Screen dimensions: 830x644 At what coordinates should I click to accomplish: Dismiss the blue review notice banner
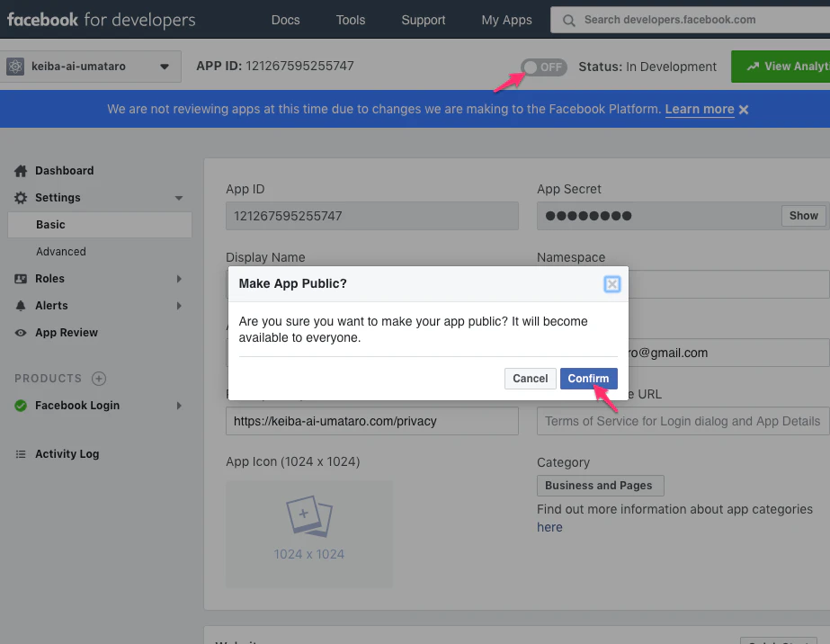pos(744,110)
